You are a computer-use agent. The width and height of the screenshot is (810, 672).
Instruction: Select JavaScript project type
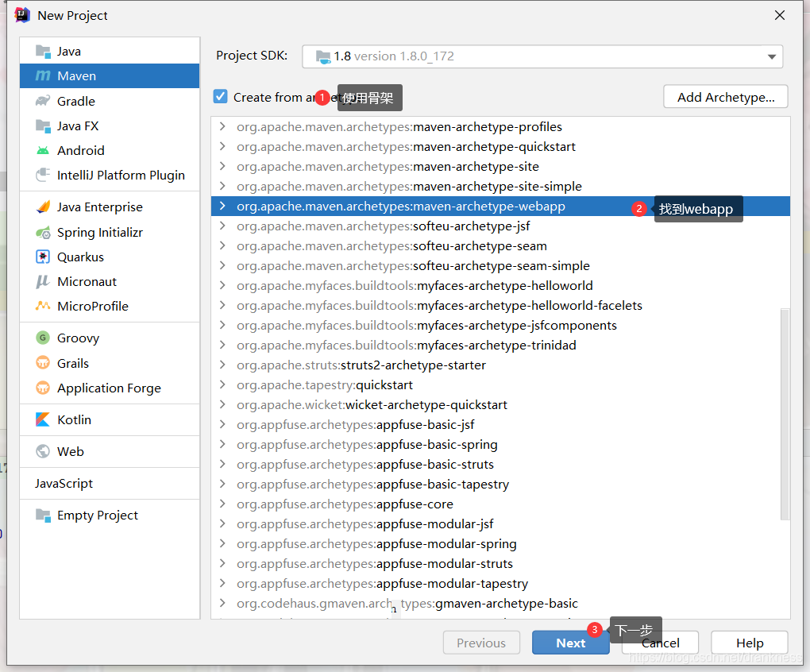[x=64, y=484]
